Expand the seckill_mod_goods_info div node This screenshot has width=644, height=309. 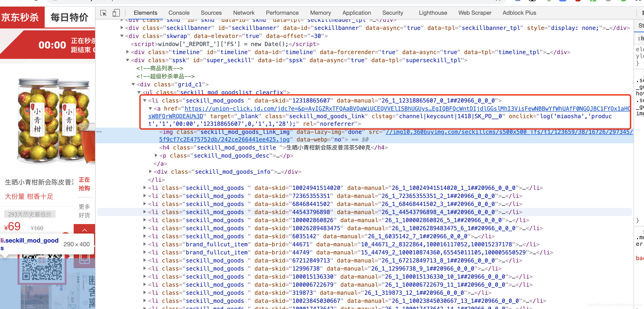click(150, 172)
